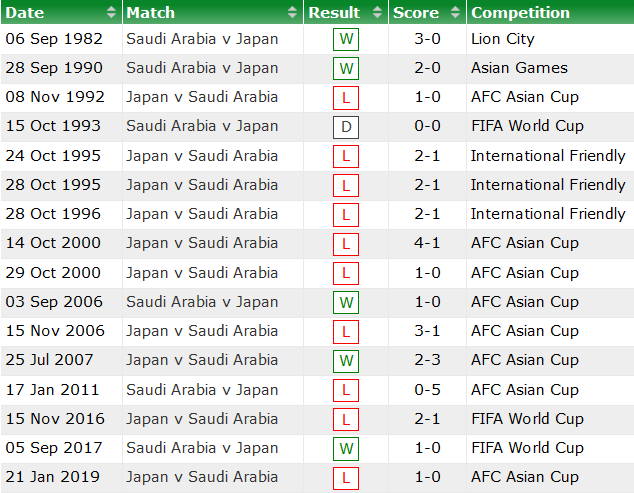Click the W result badge for 05 Sep 2017
The image size is (634, 493).
346,449
